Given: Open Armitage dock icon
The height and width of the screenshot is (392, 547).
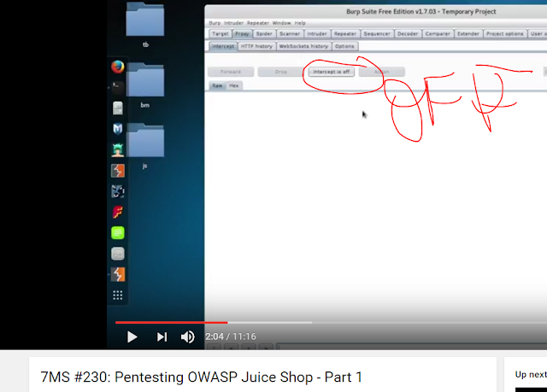Looking at the screenshot, I should click(118, 149).
